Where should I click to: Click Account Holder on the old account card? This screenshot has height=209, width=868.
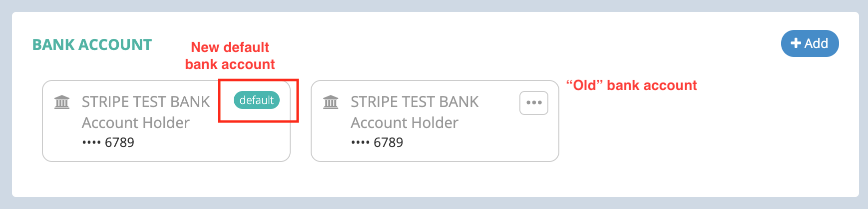point(405,122)
